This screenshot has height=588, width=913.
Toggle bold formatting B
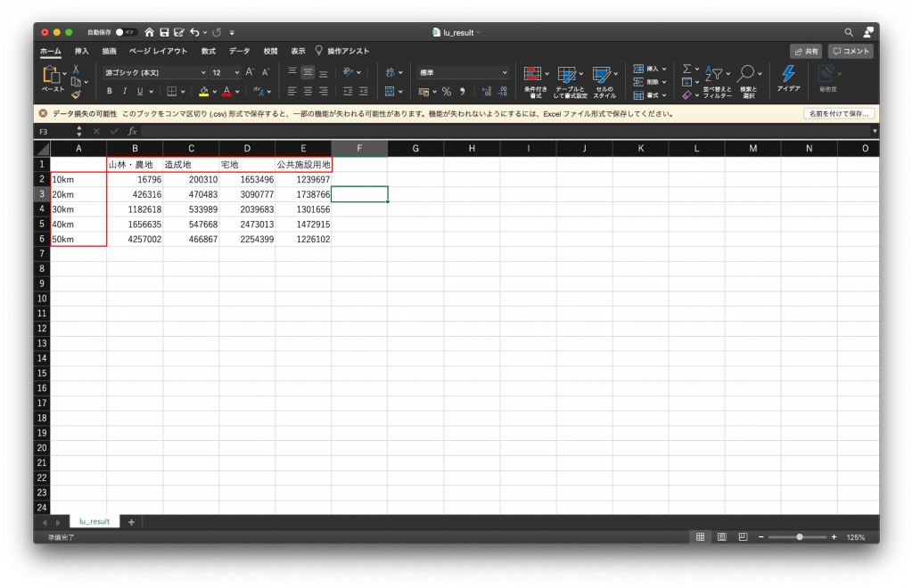tap(110, 91)
